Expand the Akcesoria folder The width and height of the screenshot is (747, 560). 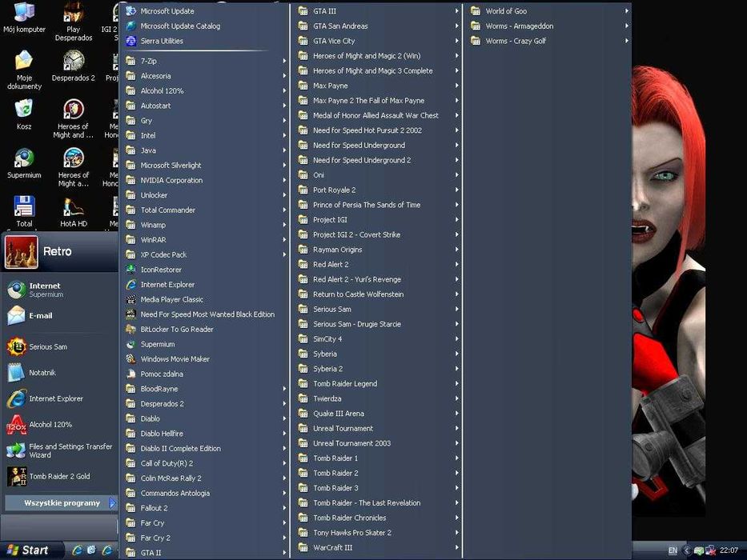click(x=205, y=76)
